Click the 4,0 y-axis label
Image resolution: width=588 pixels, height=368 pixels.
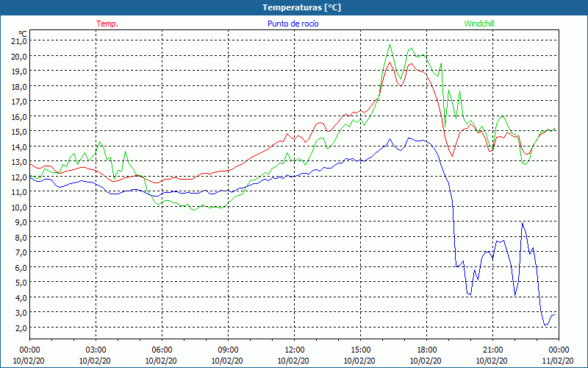[x=21, y=297]
